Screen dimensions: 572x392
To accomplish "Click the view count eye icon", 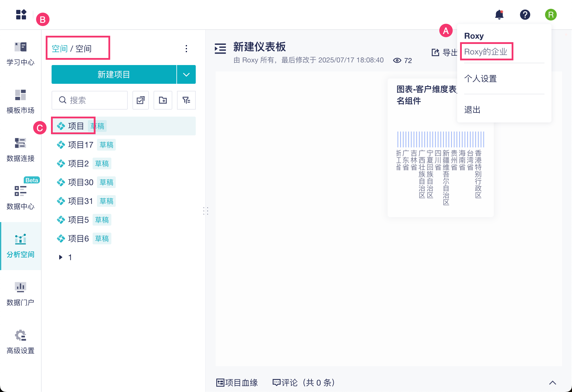I will (397, 60).
